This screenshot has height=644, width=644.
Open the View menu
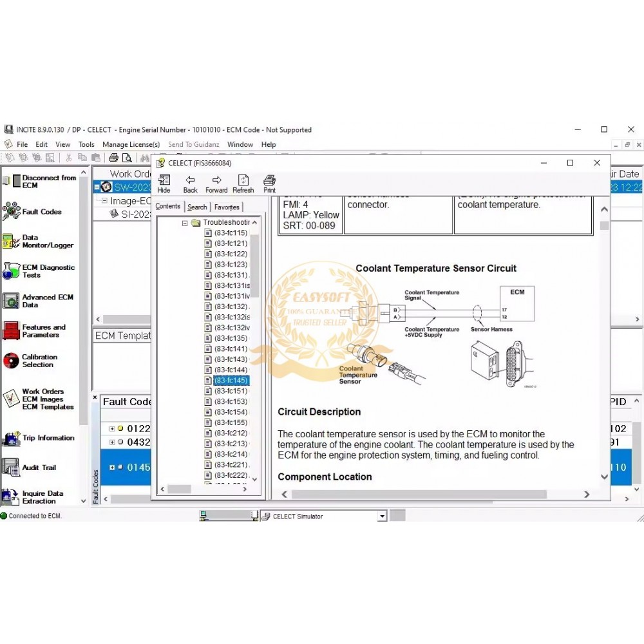pyautogui.click(x=63, y=144)
